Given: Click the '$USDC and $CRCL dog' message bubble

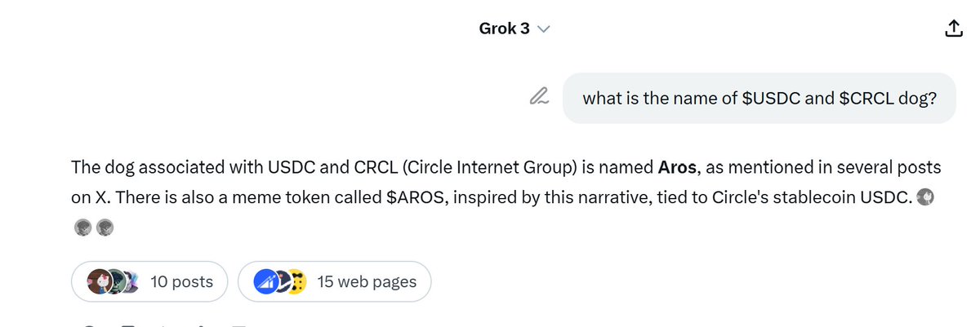Looking at the screenshot, I should [759, 98].
